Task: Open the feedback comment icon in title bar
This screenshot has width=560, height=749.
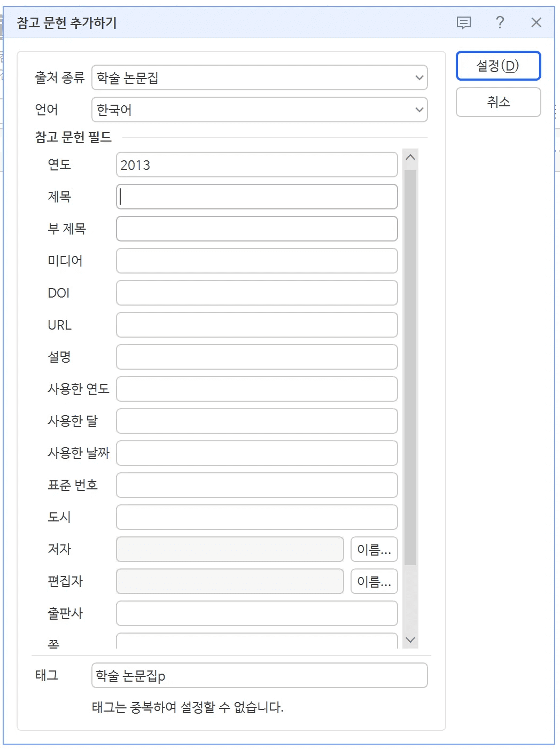Action: [x=463, y=22]
